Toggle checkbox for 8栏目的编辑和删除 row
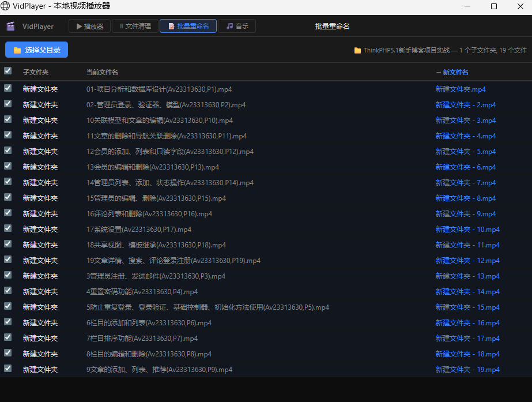This screenshot has width=532, height=402. [x=8, y=353]
